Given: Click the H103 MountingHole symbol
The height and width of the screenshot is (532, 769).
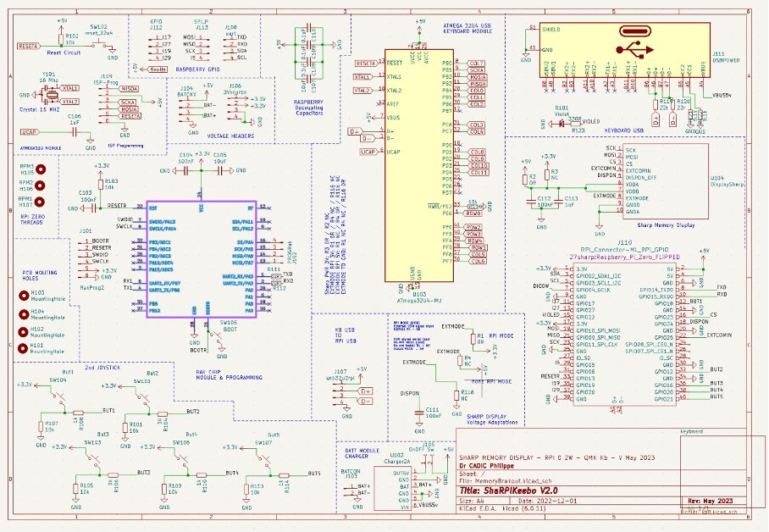Looking at the screenshot, I should 24,296.
